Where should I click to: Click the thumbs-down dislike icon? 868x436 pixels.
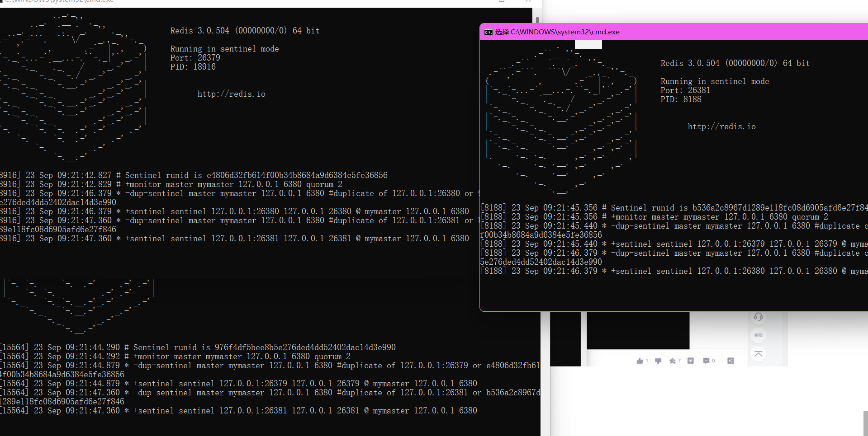coord(658,361)
